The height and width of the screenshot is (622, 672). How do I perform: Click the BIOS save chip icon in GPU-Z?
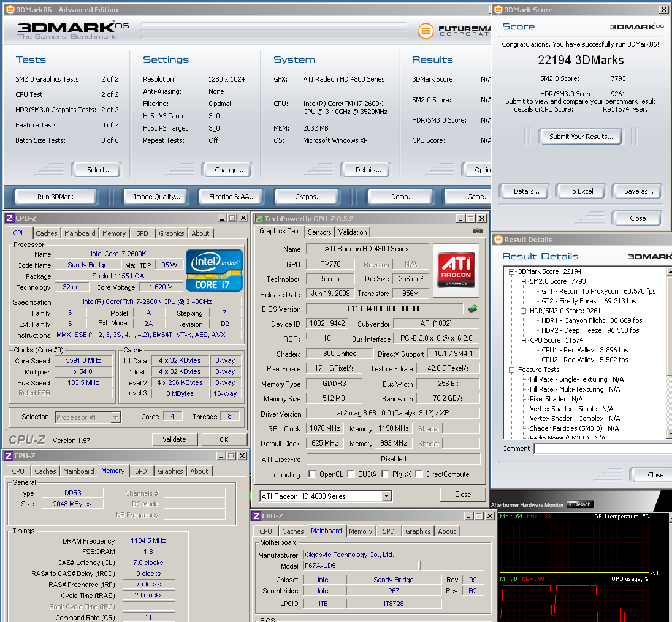(473, 308)
